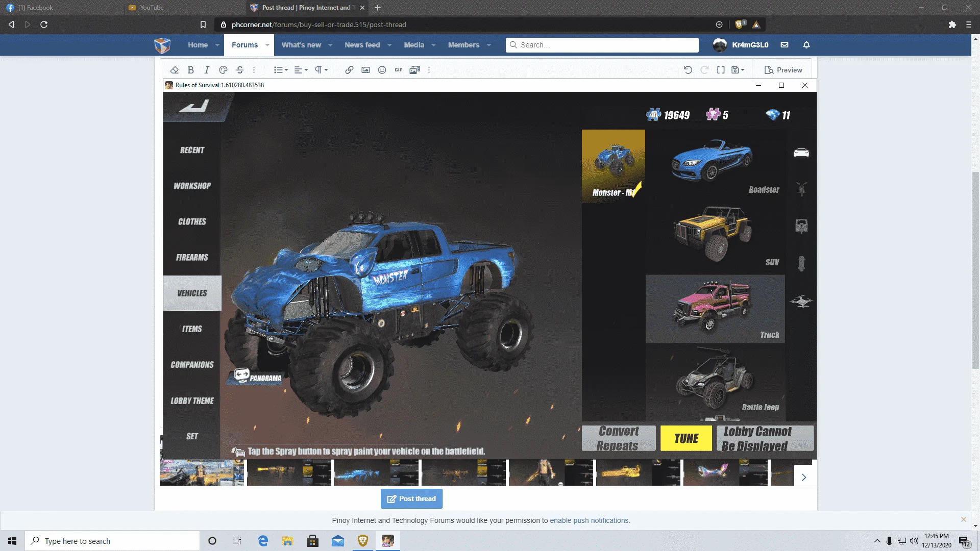980x551 pixels.
Task: Select the blue rifle attachment thumbnail
Action: [x=376, y=472]
